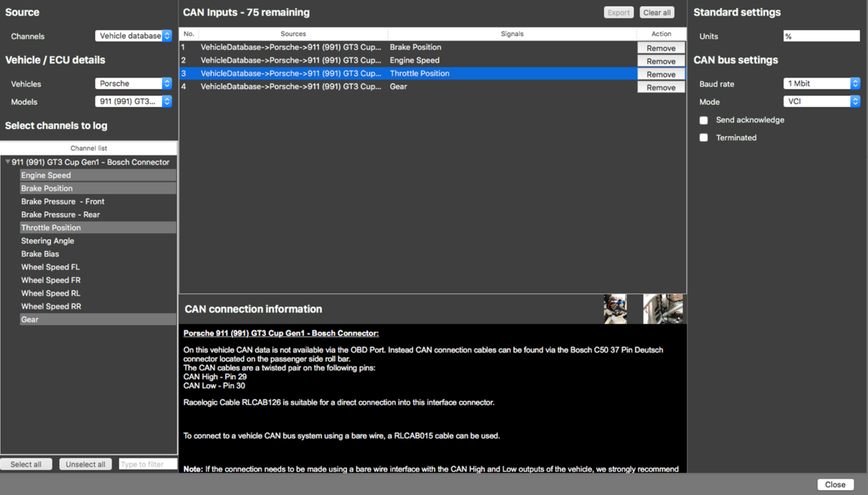
Task: Open the Channels source dropdown
Action: (x=133, y=35)
